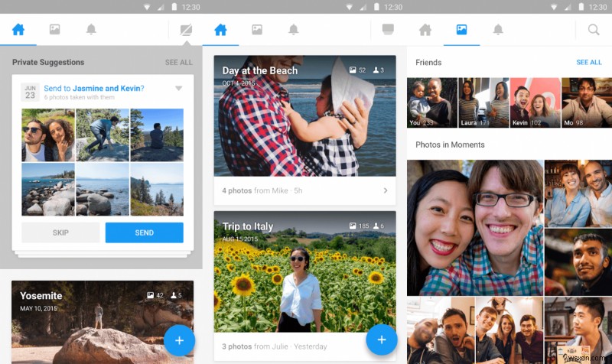Open the photo of the woman and bald man in blue shirts

[x=578, y=193]
